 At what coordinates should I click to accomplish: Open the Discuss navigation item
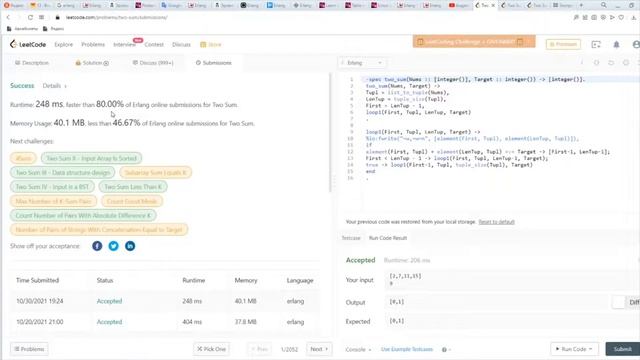(x=181, y=44)
